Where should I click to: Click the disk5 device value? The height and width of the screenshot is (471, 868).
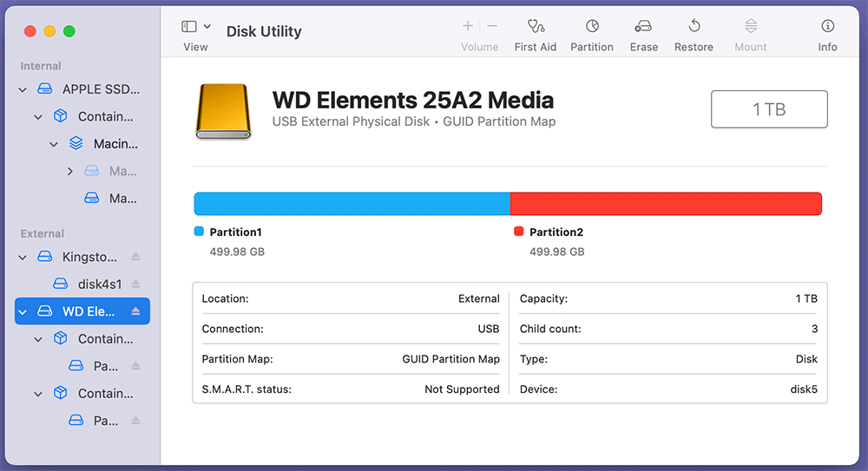tap(804, 389)
